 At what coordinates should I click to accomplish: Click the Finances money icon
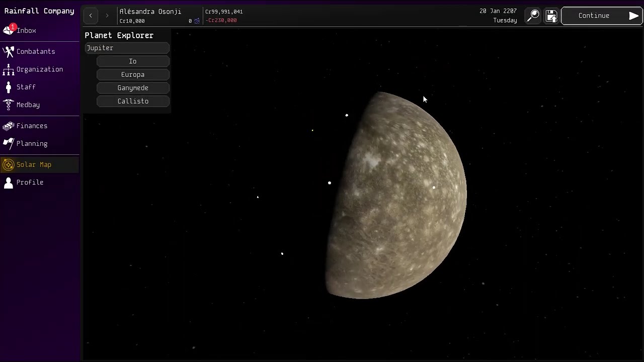(9, 126)
